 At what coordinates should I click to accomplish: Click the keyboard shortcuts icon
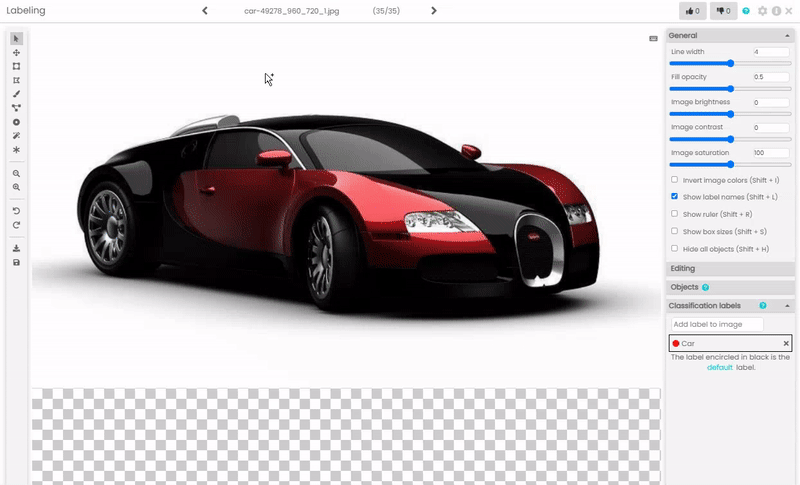(x=653, y=39)
